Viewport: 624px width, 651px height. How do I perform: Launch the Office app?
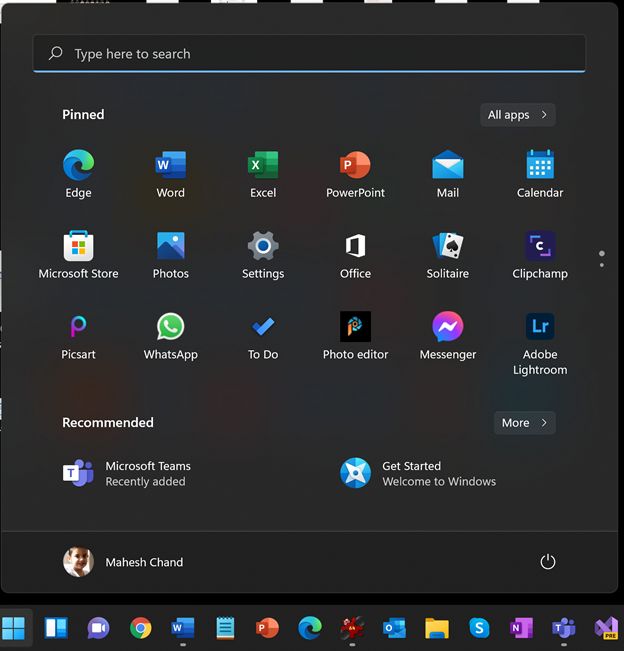pyautogui.click(x=355, y=255)
